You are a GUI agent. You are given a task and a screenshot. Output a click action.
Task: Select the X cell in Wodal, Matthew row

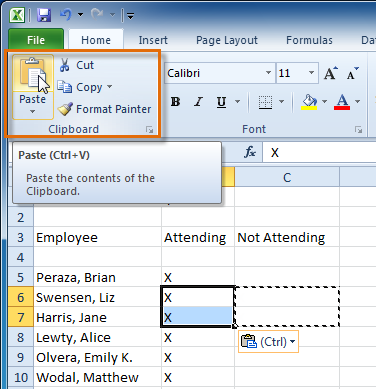click(198, 377)
